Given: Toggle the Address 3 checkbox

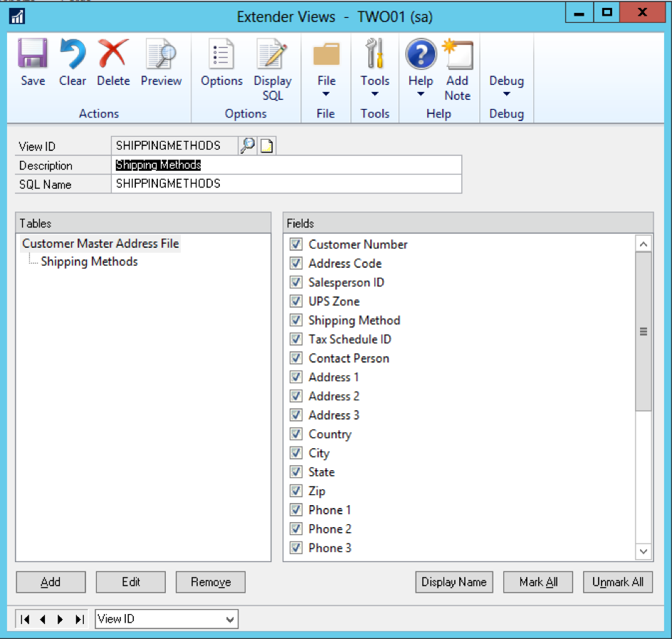Looking at the screenshot, I should click(x=295, y=415).
